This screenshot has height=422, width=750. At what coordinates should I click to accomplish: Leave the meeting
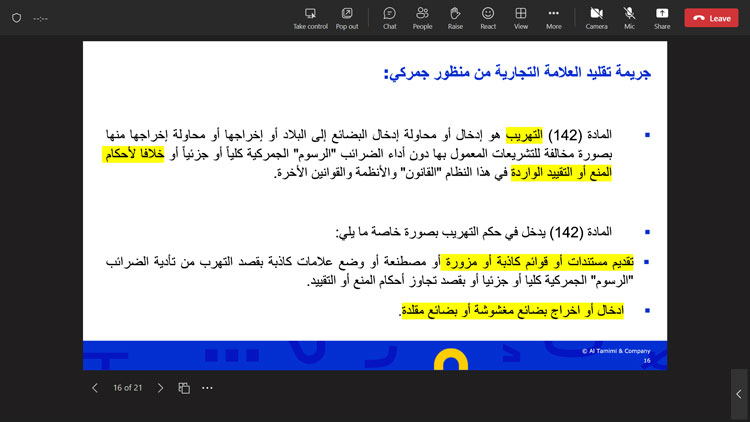pyautogui.click(x=710, y=18)
